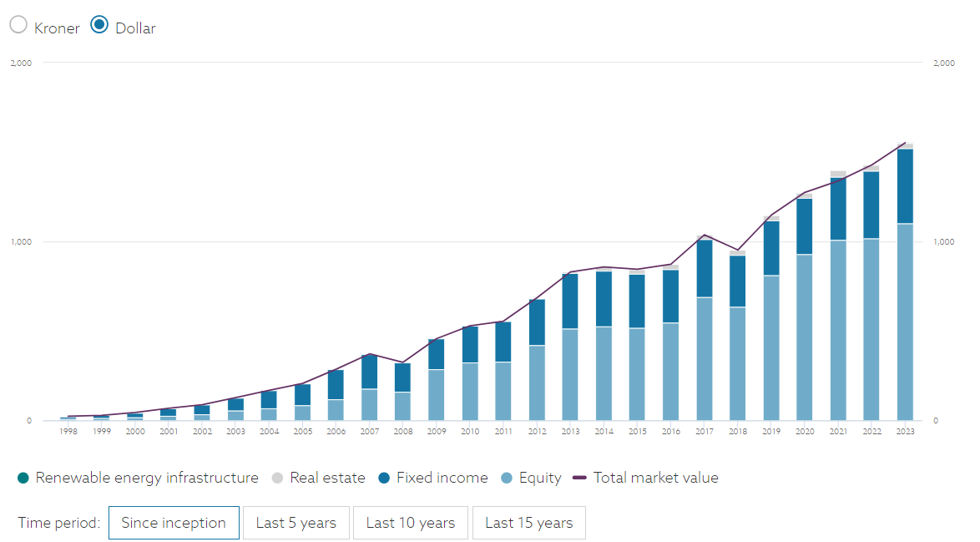
Task: Click the Last 5 years button
Action: tap(296, 522)
